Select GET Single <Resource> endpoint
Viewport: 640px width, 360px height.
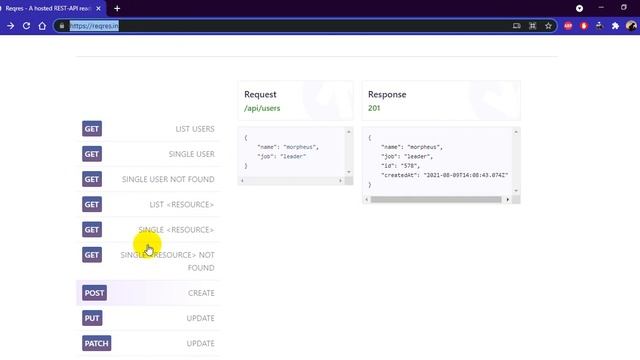click(148, 230)
